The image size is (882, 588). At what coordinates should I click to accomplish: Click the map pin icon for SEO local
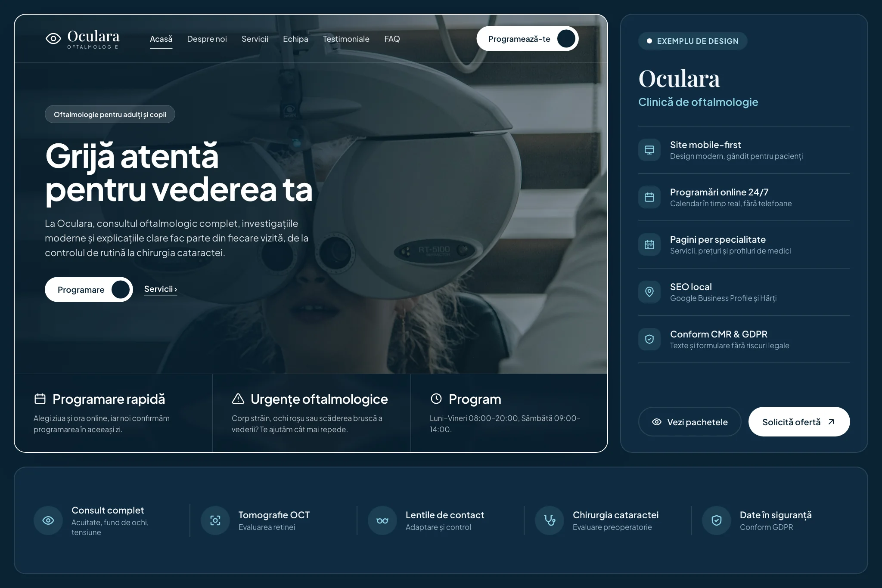click(649, 292)
